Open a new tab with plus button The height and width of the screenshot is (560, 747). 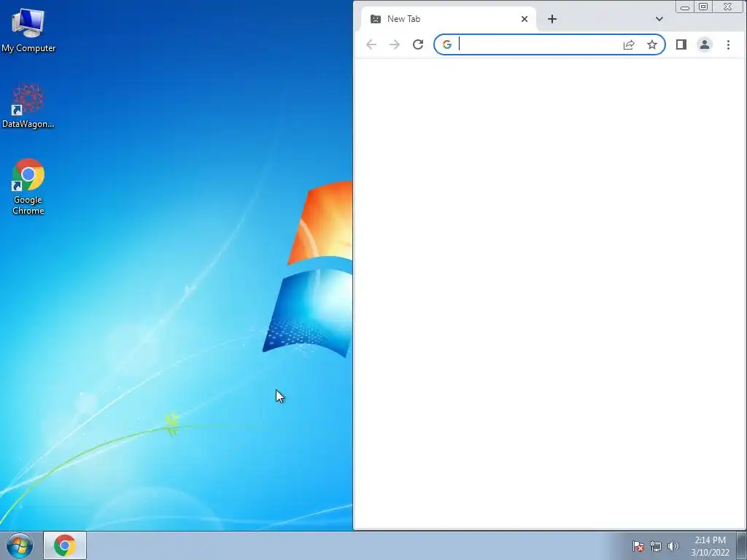click(x=551, y=19)
